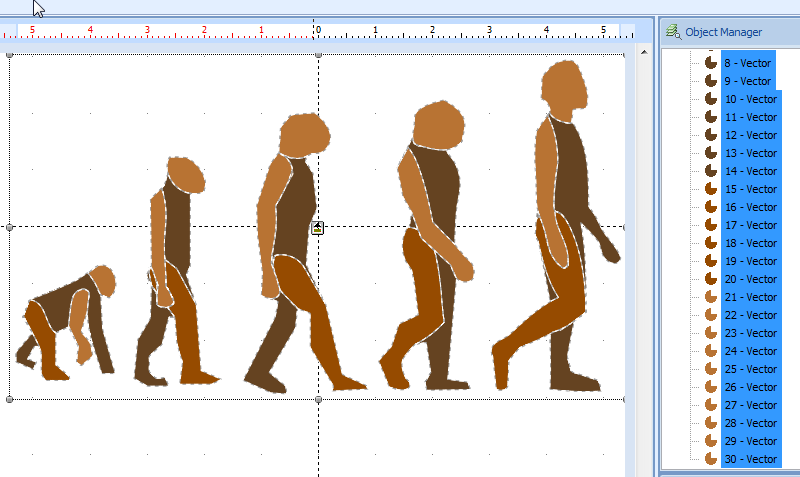Select the 19 - Vector object
The width and height of the screenshot is (800, 477).
pyautogui.click(x=750, y=261)
